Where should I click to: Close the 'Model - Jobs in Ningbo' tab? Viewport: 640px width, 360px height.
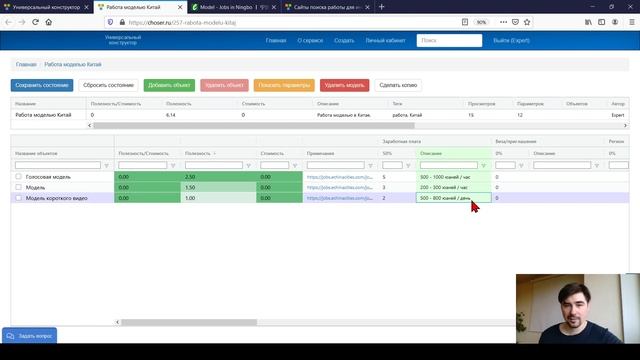pyautogui.click(x=273, y=7)
